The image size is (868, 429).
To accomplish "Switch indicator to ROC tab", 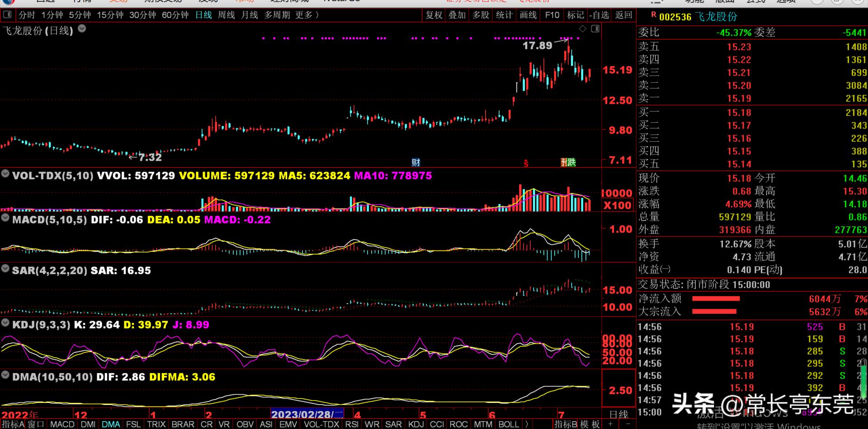I will click(458, 424).
